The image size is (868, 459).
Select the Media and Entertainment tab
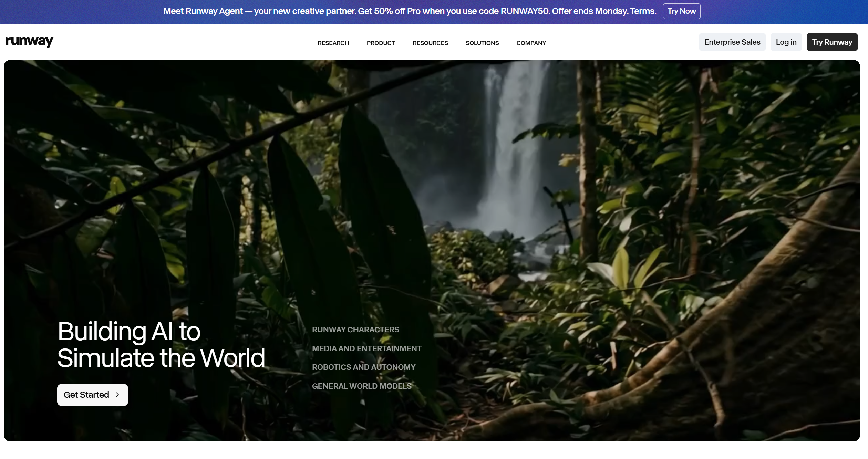[367, 349]
